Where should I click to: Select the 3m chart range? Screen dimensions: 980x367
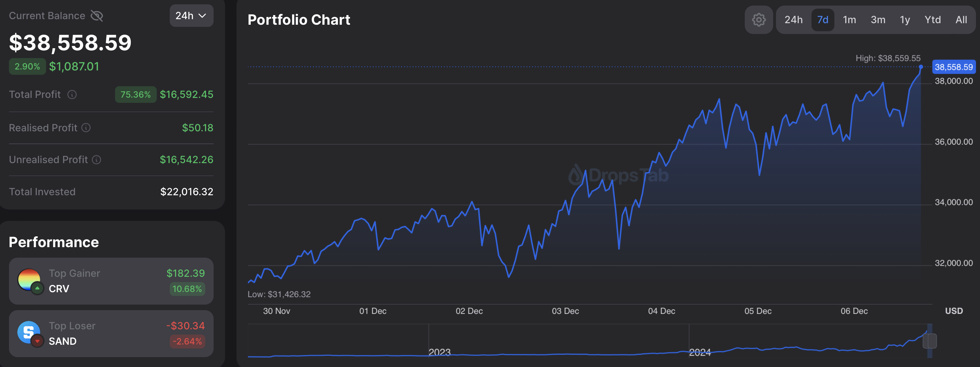[878, 20]
